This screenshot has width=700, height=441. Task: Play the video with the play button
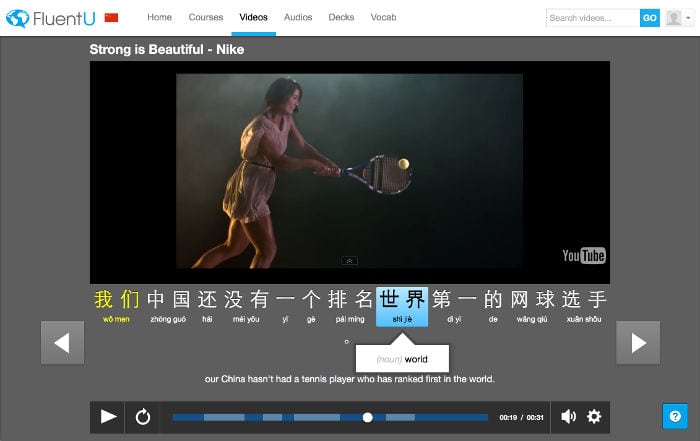tap(108, 417)
